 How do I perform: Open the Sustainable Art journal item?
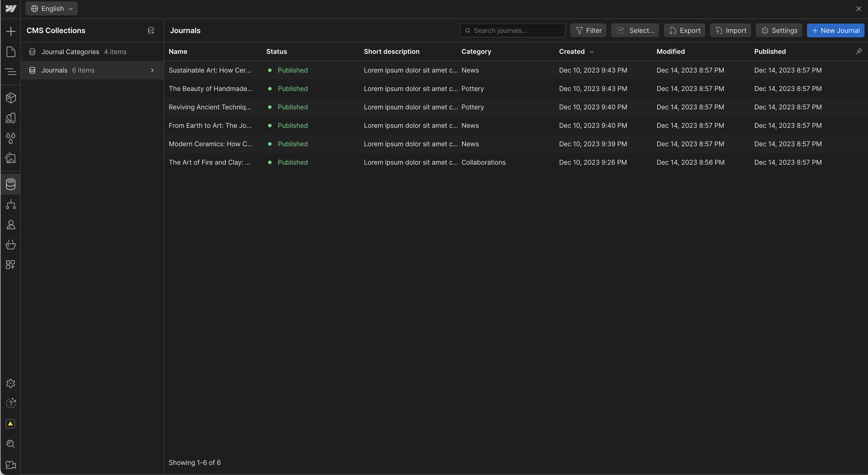click(210, 70)
